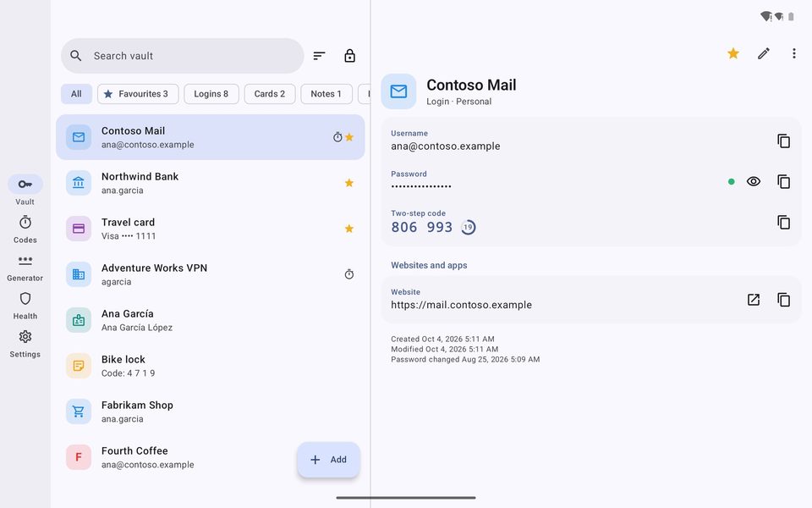Open website in browser icon
812x508 pixels.
754,299
